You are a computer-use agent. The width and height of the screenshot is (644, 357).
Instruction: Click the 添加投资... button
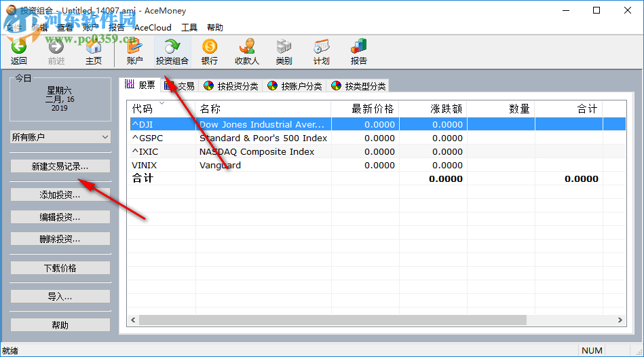[x=60, y=195]
